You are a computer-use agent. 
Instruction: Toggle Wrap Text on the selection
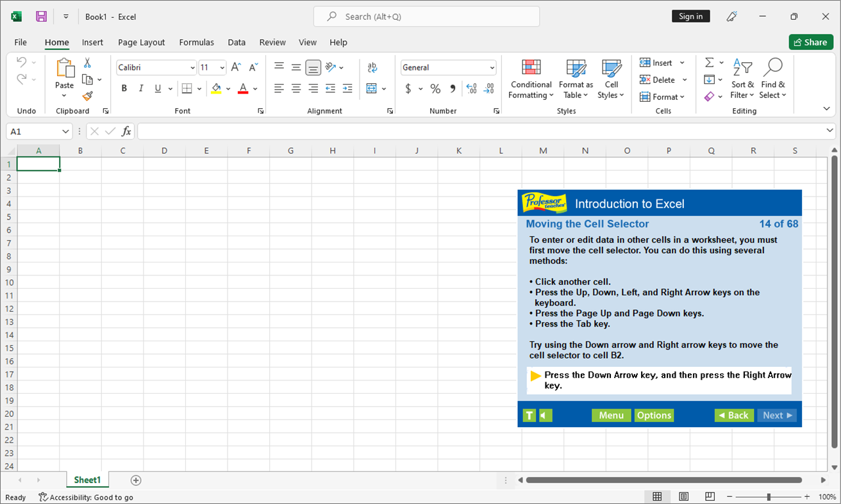(x=372, y=67)
